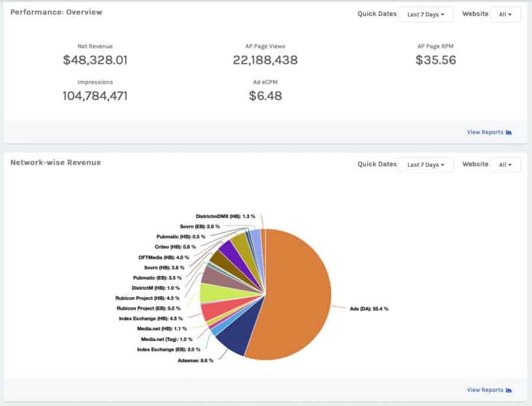Click the Net Revenue $48,328.01 value
Viewport: 532px width, 406px height.
95,60
